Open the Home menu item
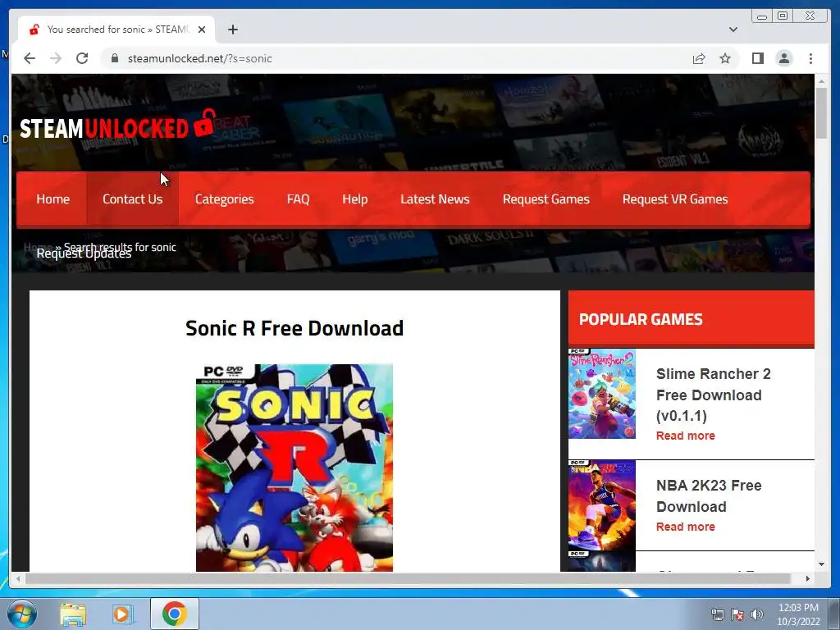This screenshot has width=840, height=630. point(53,199)
